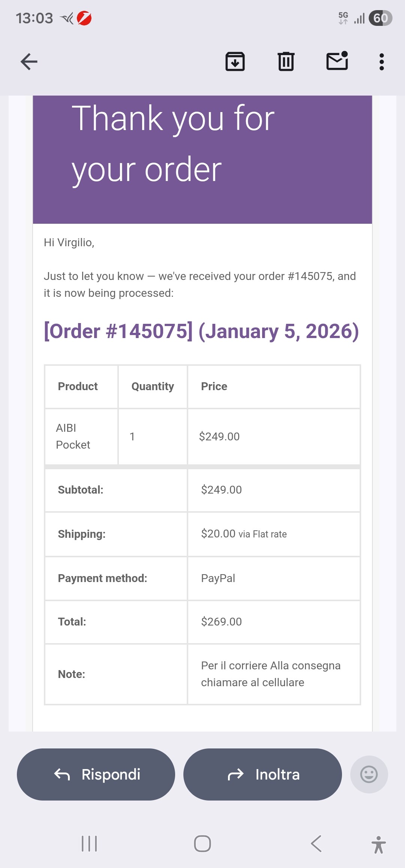Archive this order email
Screen dimensions: 405x868
pyautogui.click(x=235, y=62)
